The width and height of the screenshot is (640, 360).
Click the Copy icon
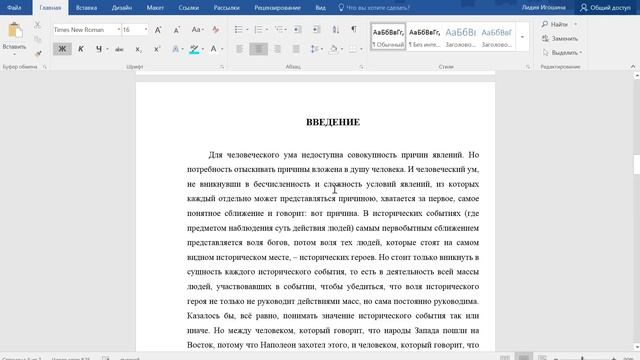pyautogui.click(x=38, y=39)
